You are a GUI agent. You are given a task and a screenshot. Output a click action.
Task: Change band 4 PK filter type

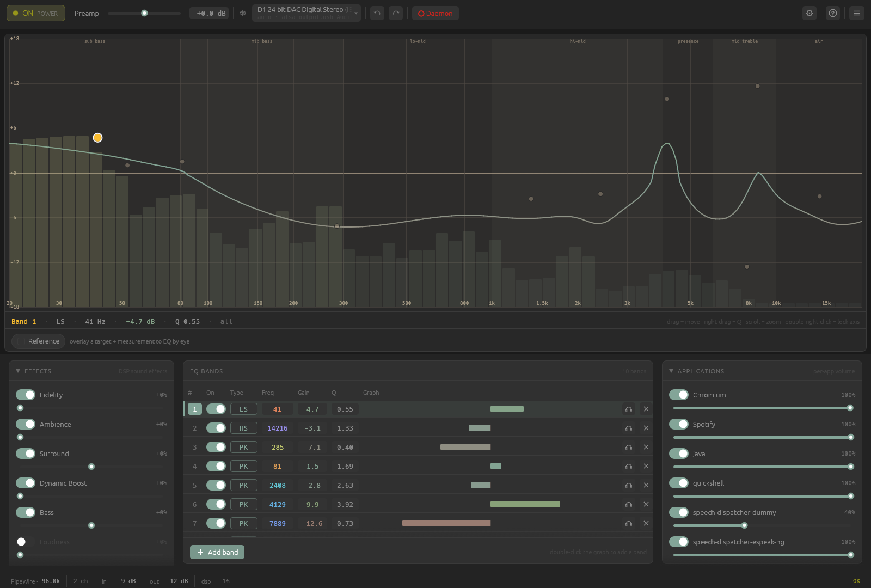click(243, 467)
